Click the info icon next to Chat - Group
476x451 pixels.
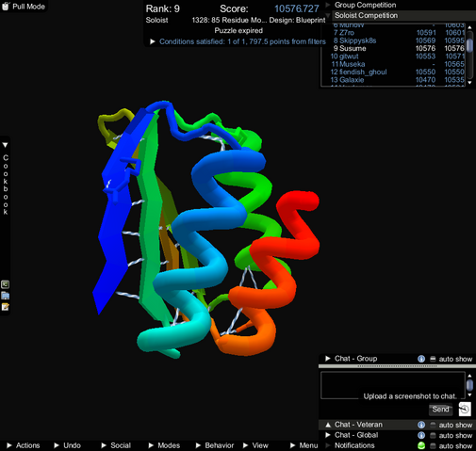click(421, 359)
